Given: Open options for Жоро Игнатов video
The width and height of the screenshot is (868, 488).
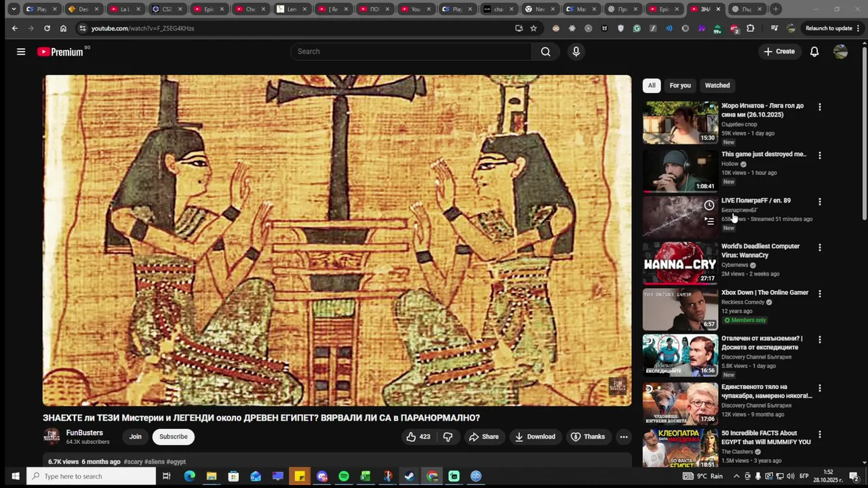Looking at the screenshot, I should click(x=819, y=107).
